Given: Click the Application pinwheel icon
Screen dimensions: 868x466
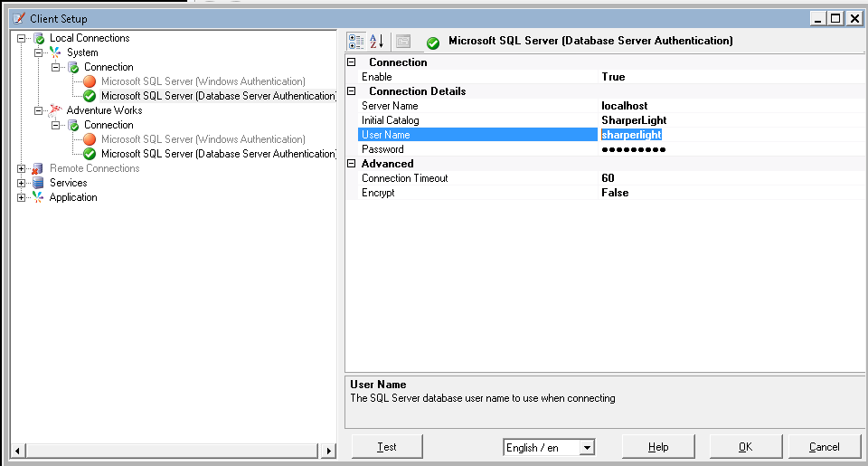Looking at the screenshot, I should click(x=38, y=197).
